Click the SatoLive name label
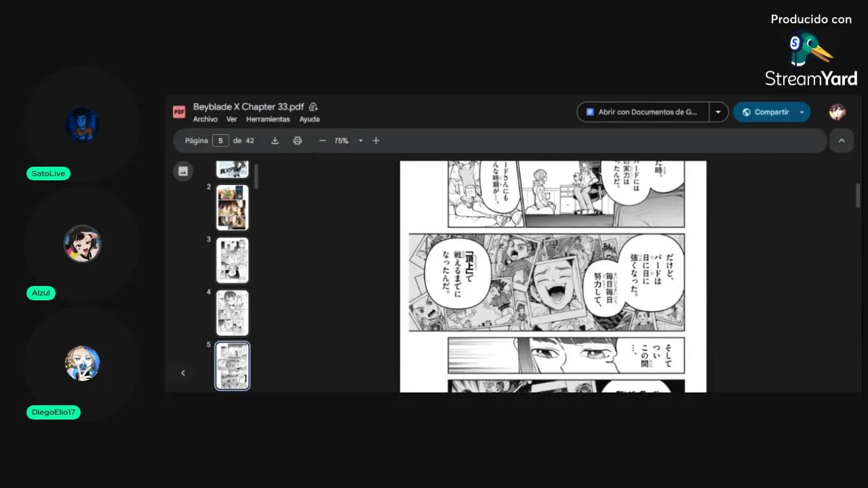 click(48, 174)
